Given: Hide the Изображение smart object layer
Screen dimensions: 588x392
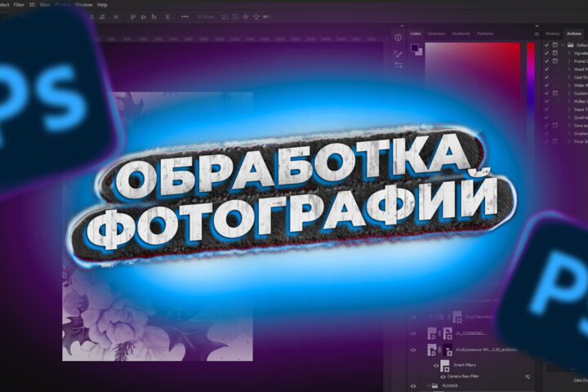Looking at the screenshot, I should click(x=413, y=350).
